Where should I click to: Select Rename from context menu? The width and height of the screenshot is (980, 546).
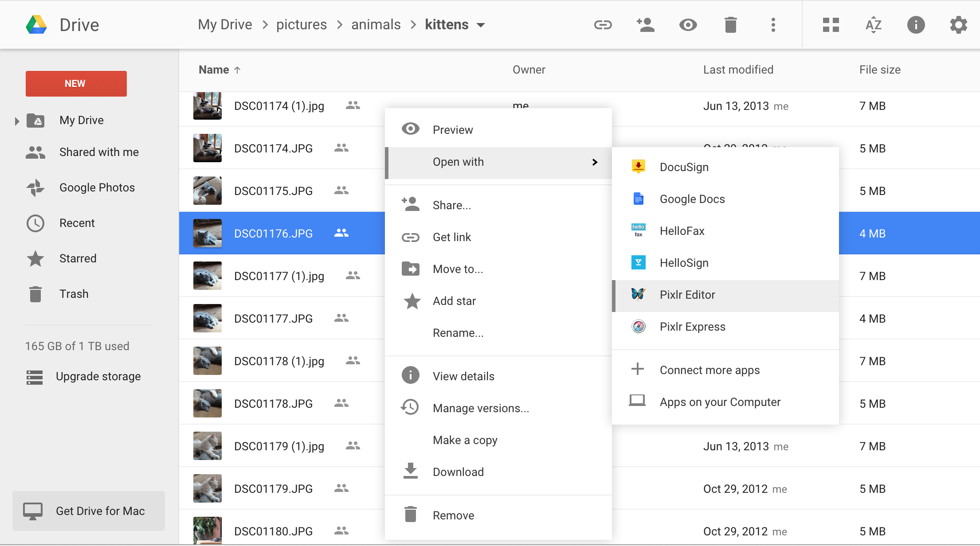pos(458,332)
